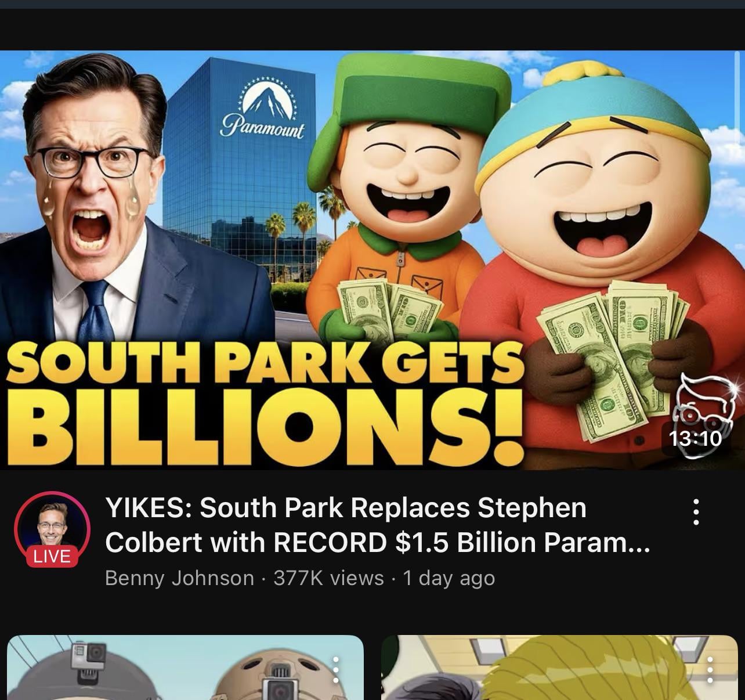Tap the 13:10 duration badge
Viewport: 745px width, 700px height.
pyautogui.click(x=695, y=438)
